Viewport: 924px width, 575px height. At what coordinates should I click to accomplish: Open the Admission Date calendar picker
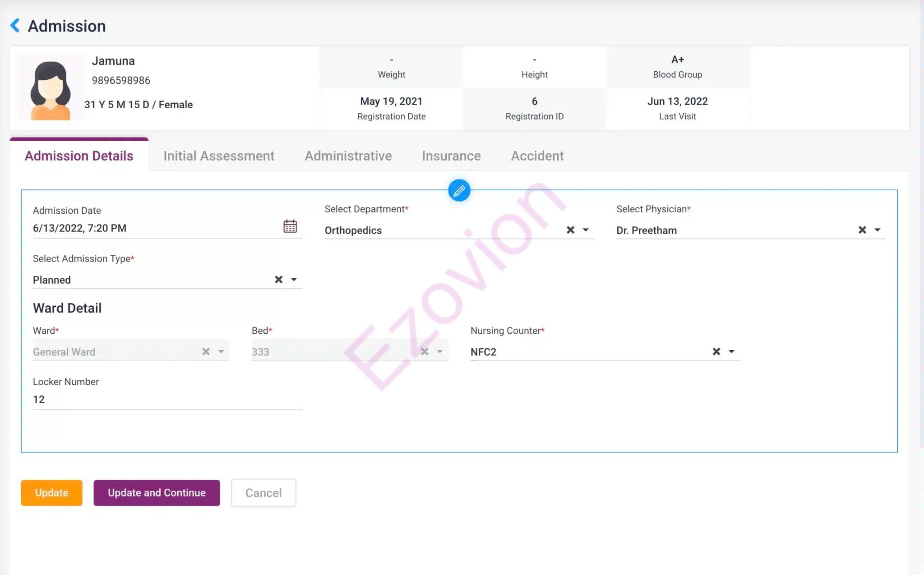pos(290,226)
